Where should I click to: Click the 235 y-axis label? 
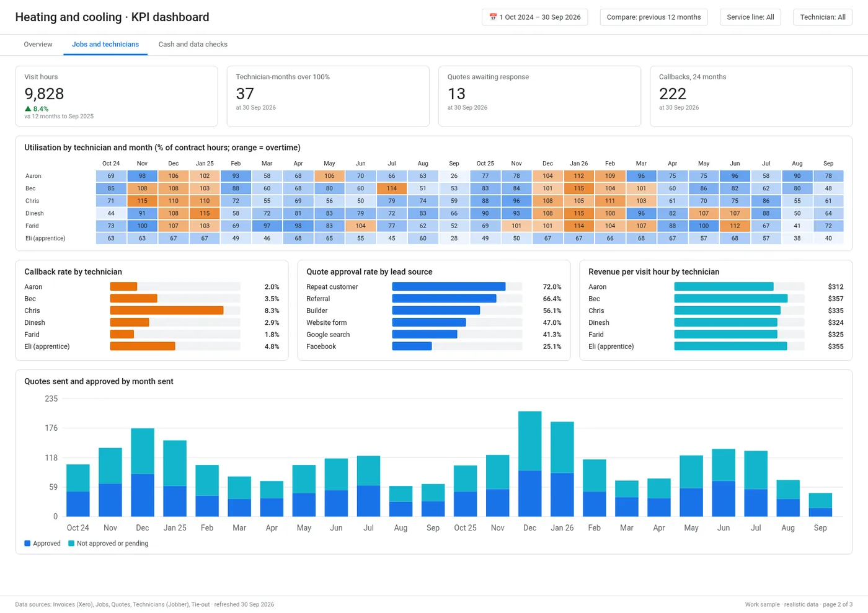[51, 399]
